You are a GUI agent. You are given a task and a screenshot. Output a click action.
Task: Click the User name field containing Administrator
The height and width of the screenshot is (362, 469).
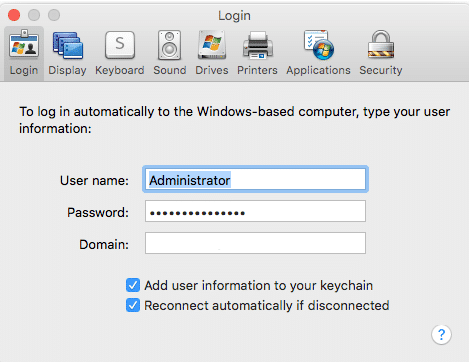tap(255, 179)
